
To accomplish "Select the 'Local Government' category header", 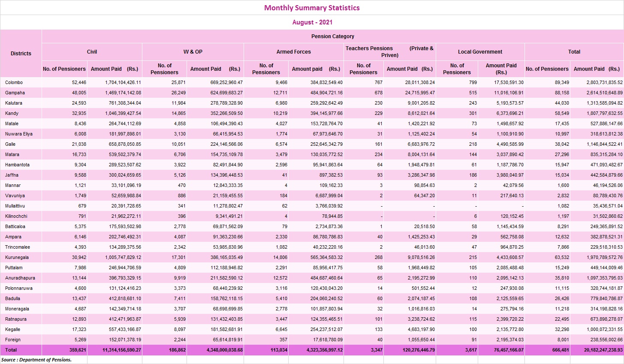I will [480, 52].
